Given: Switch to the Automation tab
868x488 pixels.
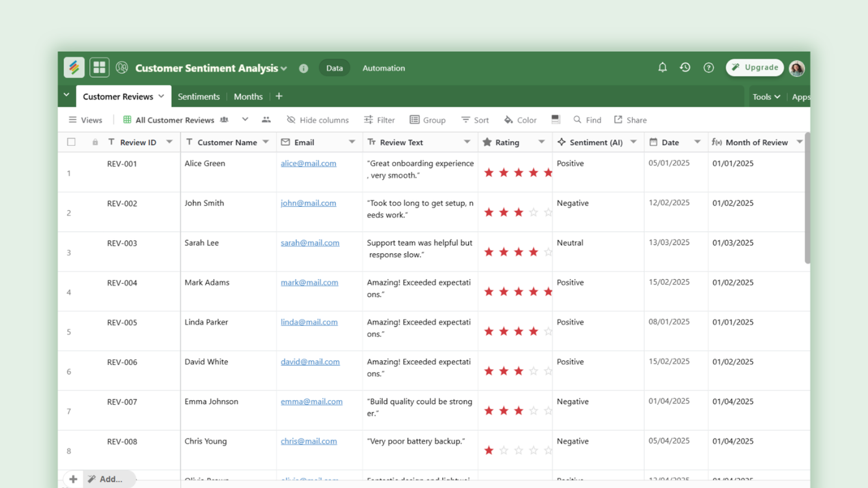Looking at the screenshot, I should coord(384,68).
